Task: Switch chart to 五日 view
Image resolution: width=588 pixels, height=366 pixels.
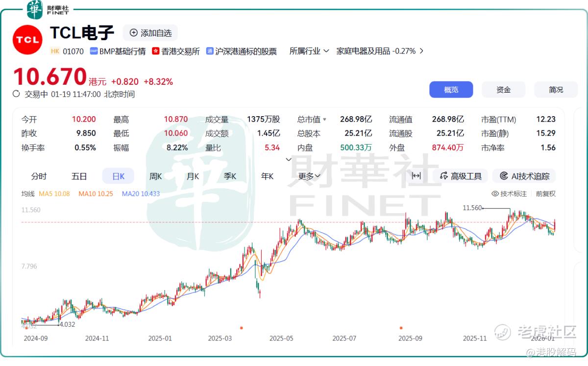Action: pos(79,176)
